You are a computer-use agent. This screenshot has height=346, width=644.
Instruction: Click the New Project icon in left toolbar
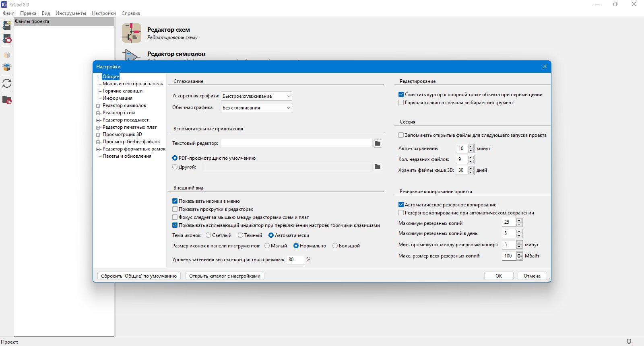(7, 25)
